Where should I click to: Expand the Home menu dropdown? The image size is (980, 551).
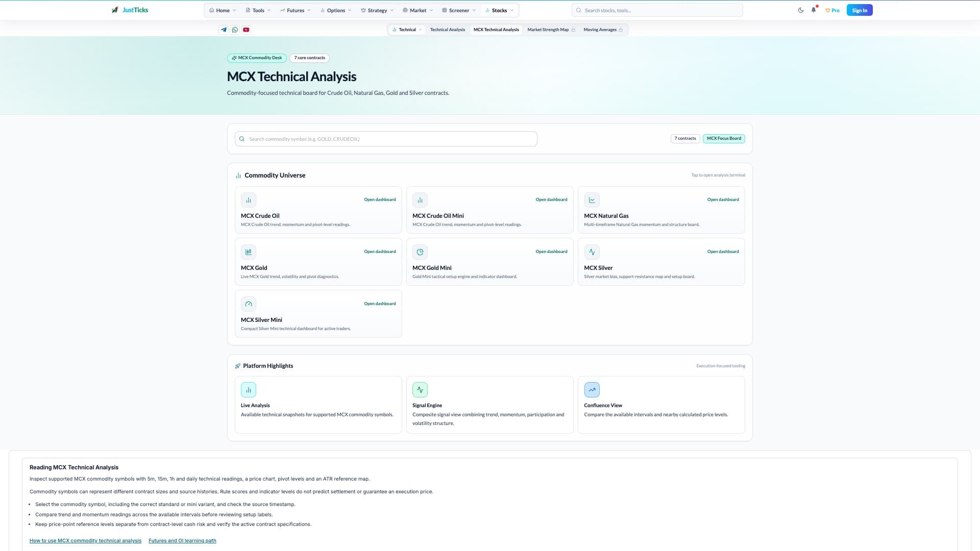(223, 10)
